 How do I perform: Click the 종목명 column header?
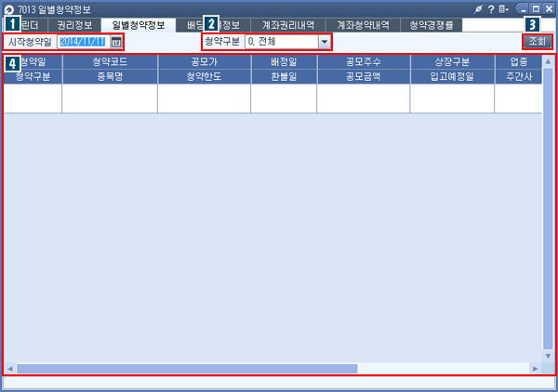pos(110,76)
